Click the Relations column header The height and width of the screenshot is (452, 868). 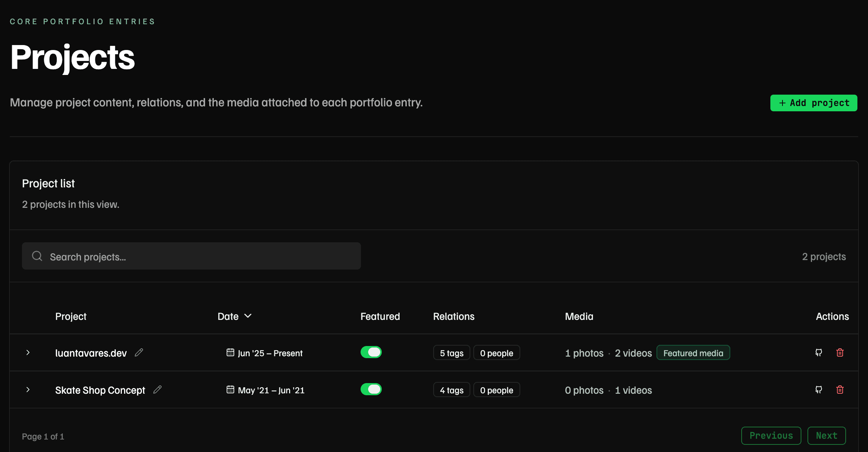coord(454,316)
